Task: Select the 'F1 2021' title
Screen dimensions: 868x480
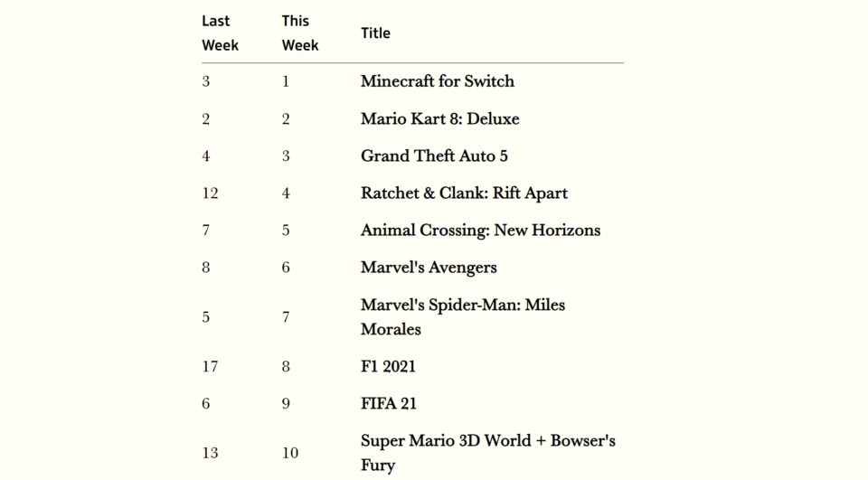Action: pyautogui.click(x=388, y=366)
